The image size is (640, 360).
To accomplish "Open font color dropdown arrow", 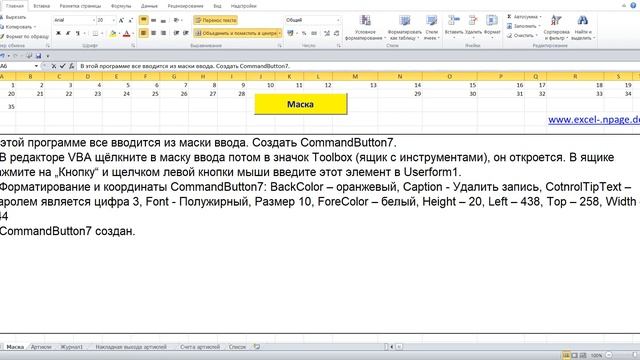I will click(133, 33).
